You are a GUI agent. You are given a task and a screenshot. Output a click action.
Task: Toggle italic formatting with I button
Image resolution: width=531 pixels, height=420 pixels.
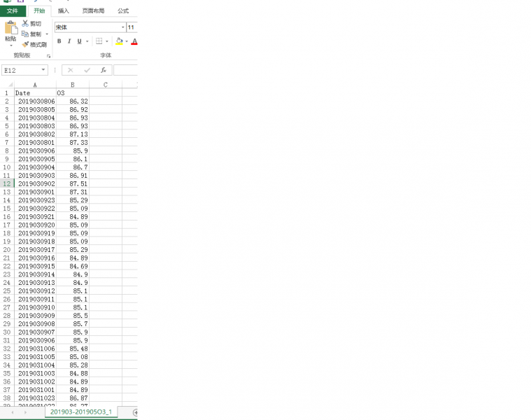69,41
